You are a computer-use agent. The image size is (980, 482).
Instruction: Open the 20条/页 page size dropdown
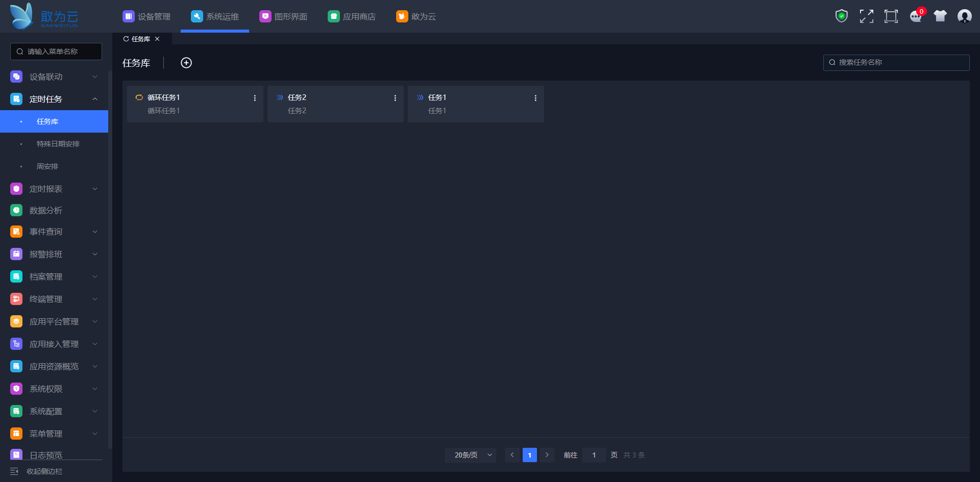pyautogui.click(x=471, y=455)
